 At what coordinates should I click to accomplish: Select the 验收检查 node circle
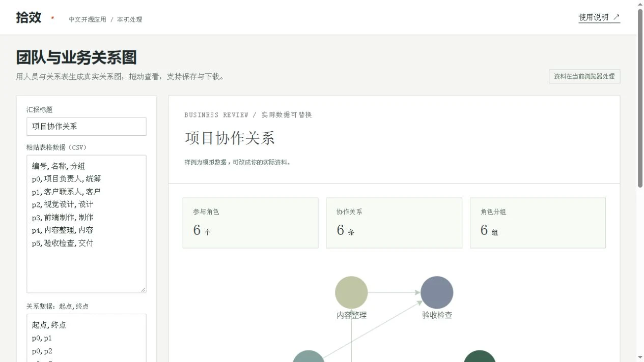(437, 292)
